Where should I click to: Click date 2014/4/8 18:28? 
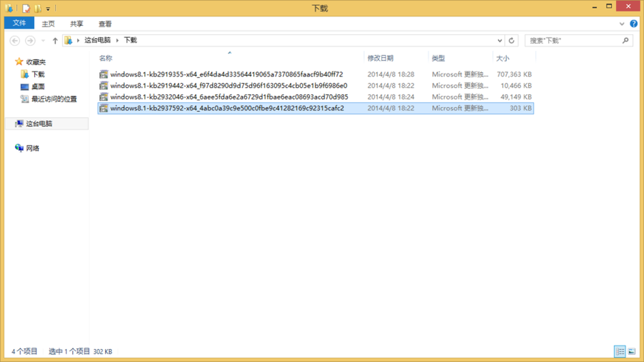[391, 74]
